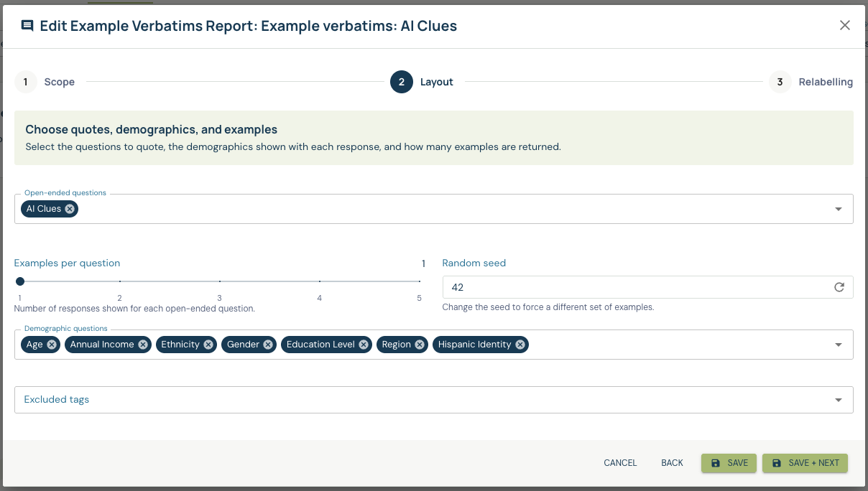Set examples per question slider to 3
The image size is (868, 491).
tap(220, 281)
